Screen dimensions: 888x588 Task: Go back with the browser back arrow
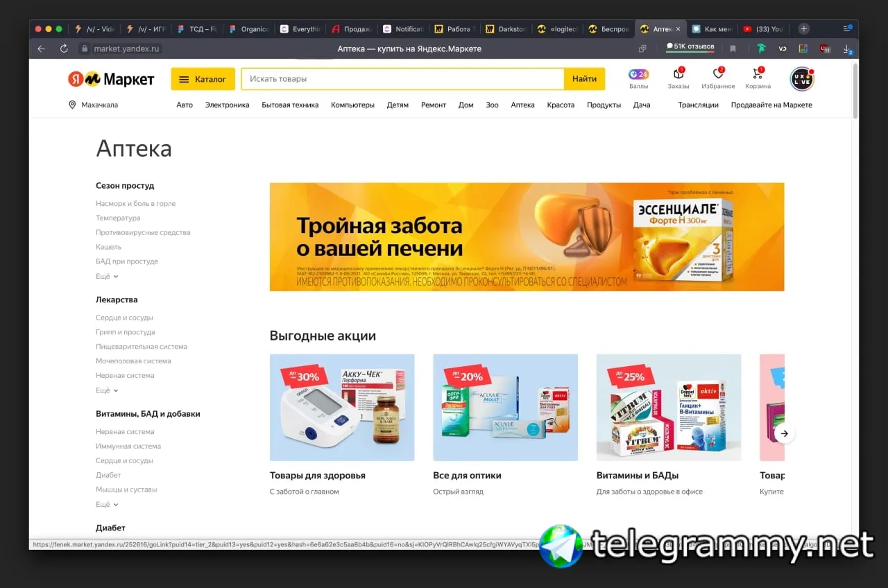[x=41, y=49]
